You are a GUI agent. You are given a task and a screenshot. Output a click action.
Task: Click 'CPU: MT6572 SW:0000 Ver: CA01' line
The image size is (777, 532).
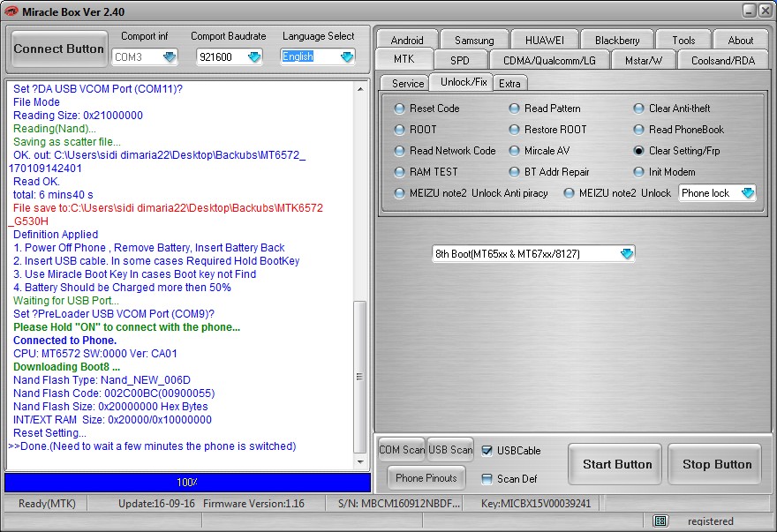tap(95, 354)
